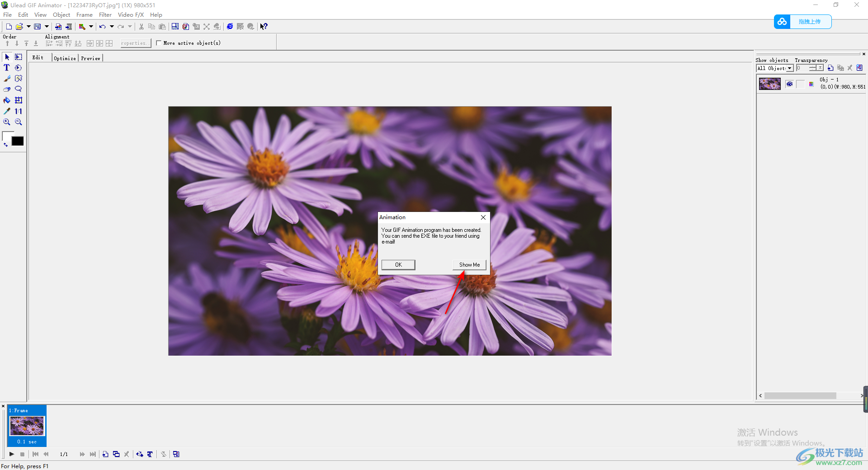Select the Paint Brush tool
This screenshot has height=470, width=868.
(7, 79)
